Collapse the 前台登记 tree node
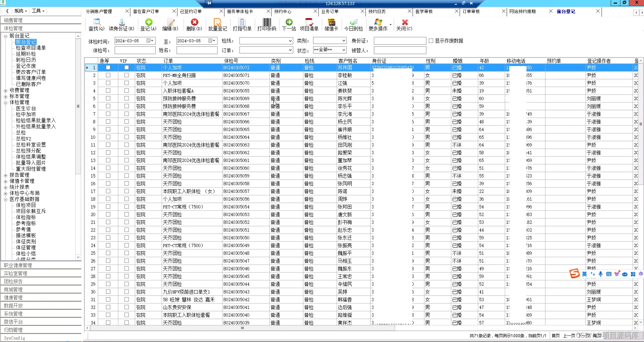Image resolution: width=644 pixels, height=342 pixels. (5, 36)
